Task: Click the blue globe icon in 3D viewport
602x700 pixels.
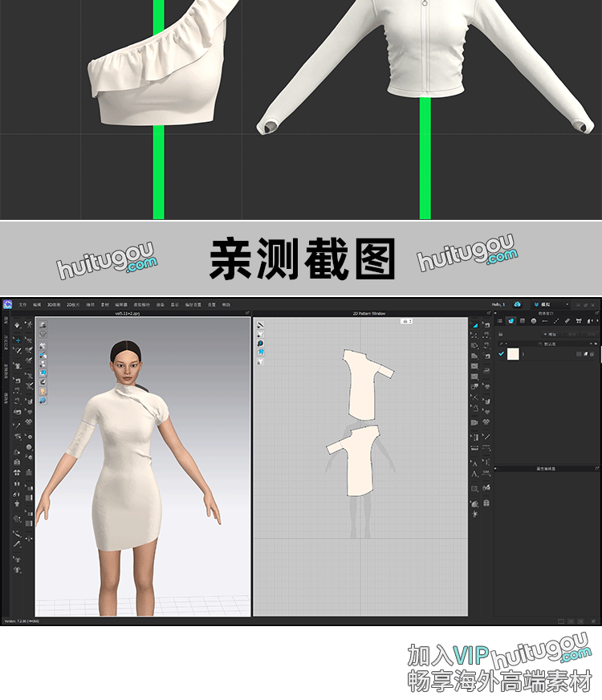Action: [43, 401]
